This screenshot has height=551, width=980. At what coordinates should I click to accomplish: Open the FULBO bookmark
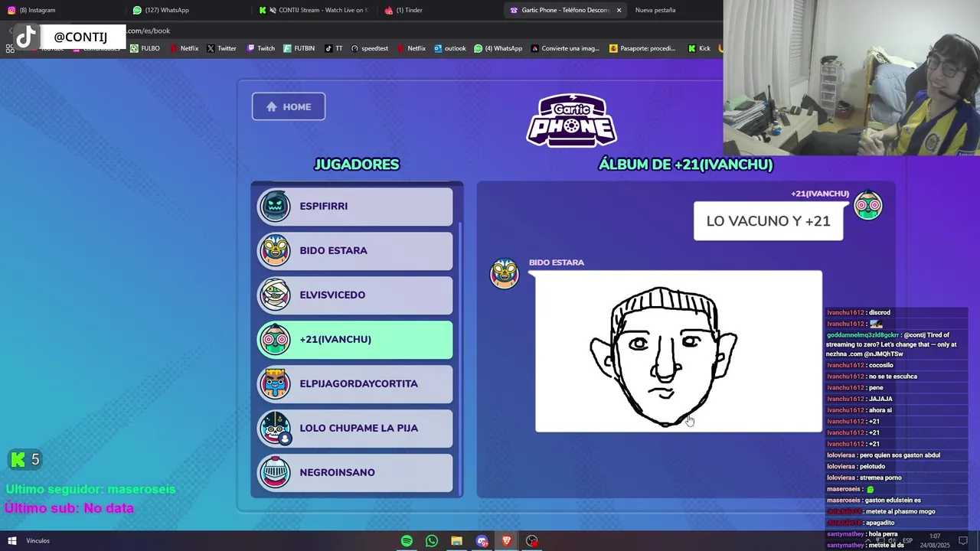[145, 48]
